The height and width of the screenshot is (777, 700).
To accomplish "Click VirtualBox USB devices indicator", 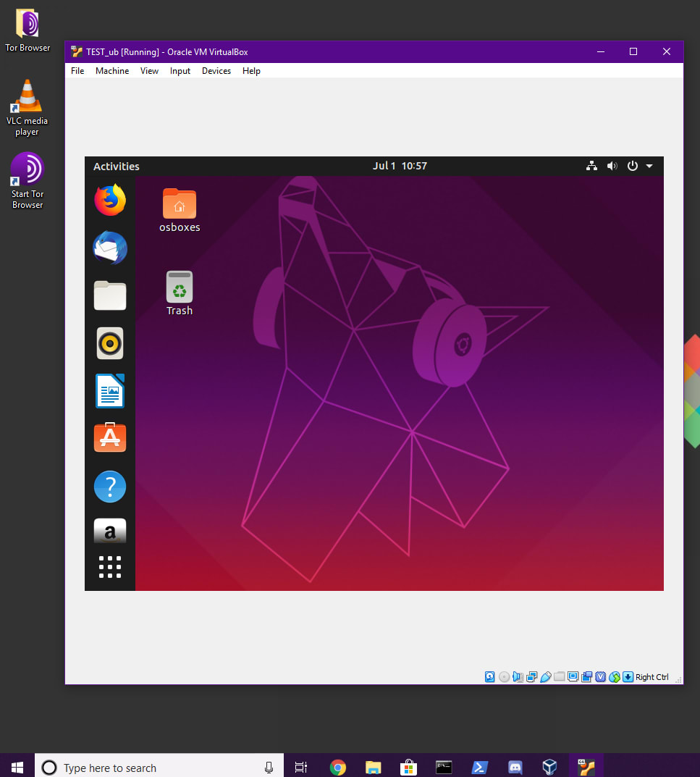I will click(x=545, y=677).
